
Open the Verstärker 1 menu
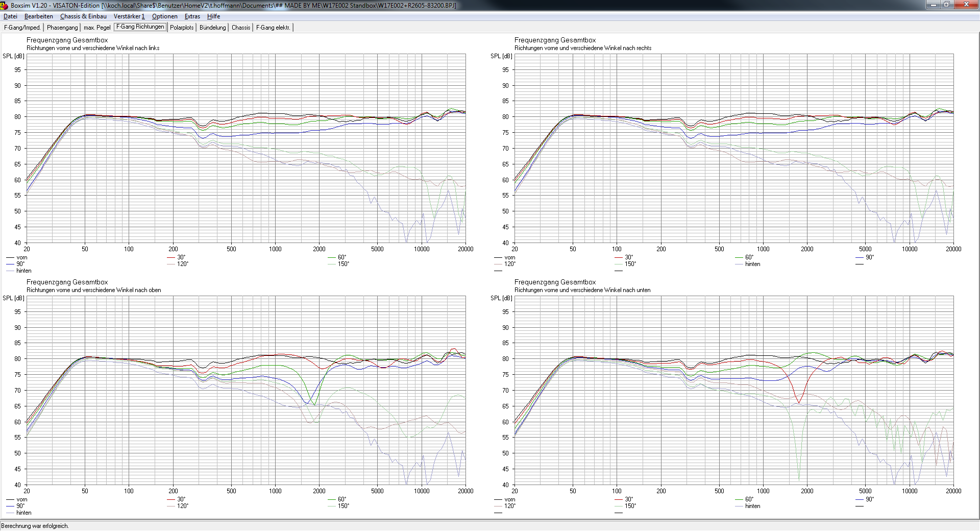[129, 16]
